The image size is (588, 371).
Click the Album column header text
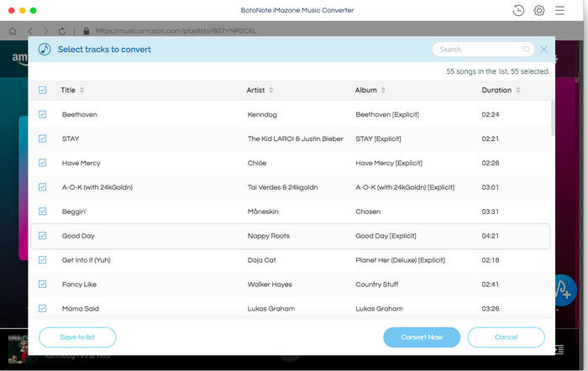[365, 90]
